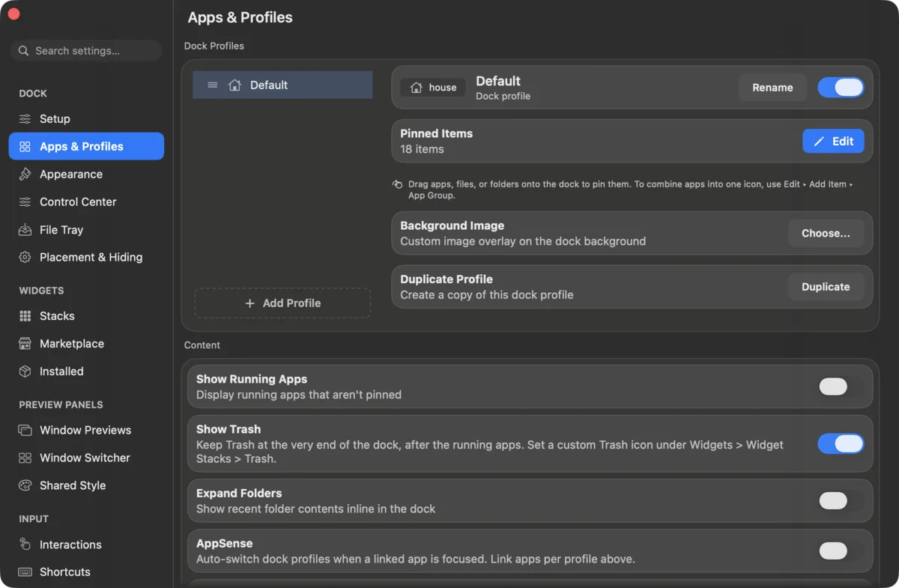Screen dimensions: 899x588
Task: Turn on AppSense toggle
Action: click(x=841, y=551)
